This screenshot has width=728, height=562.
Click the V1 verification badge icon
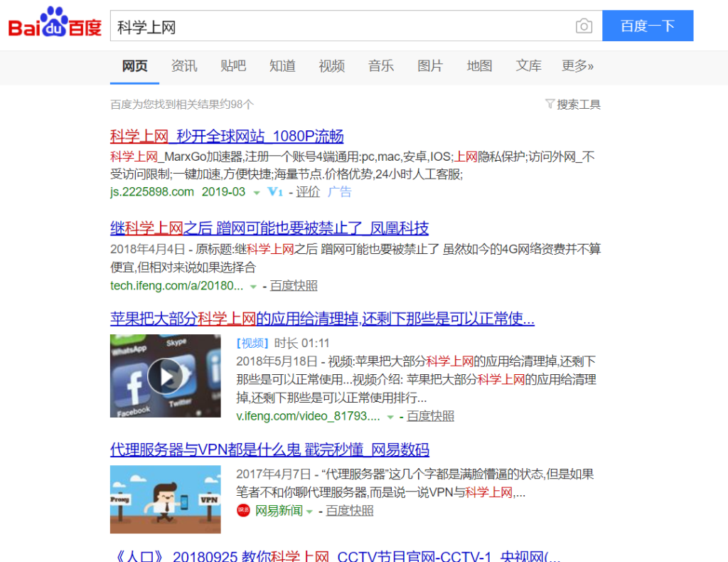coord(275,192)
